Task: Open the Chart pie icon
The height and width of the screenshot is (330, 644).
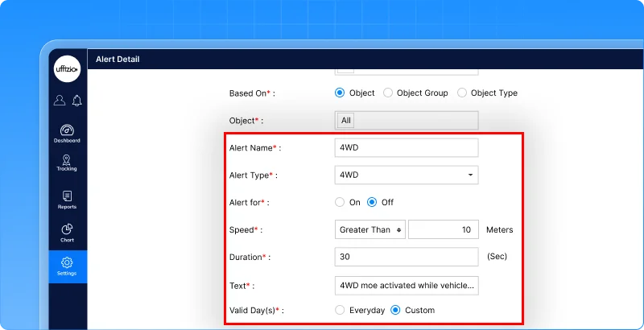Action: (x=67, y=229)
